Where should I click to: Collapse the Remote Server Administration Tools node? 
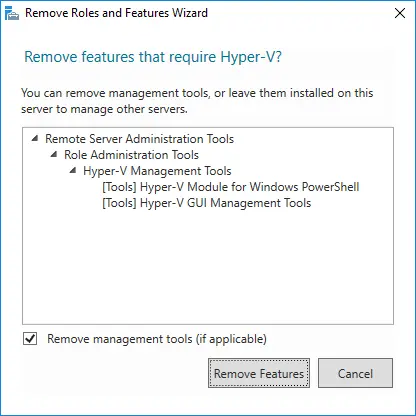tap(35, 138)
